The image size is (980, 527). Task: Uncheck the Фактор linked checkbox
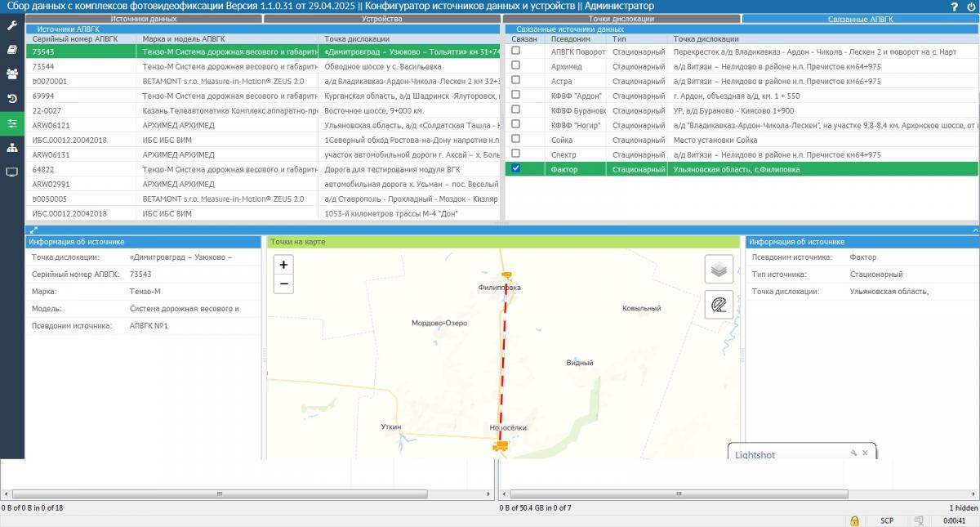pos(515,169)
